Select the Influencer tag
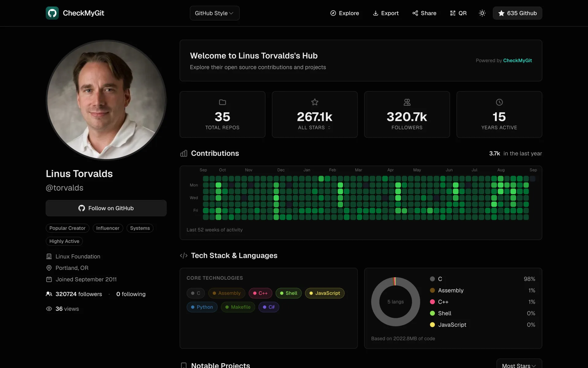 point(108,228)
